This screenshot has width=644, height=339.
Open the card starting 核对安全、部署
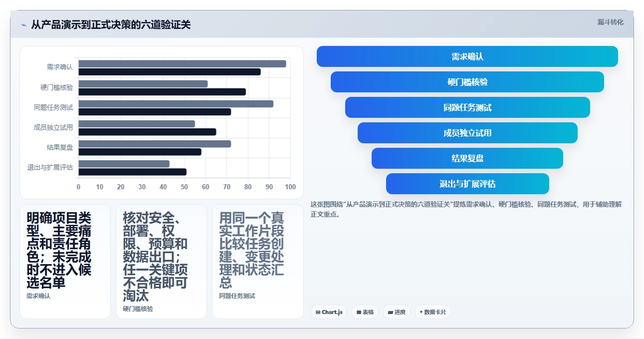[161, 262]
